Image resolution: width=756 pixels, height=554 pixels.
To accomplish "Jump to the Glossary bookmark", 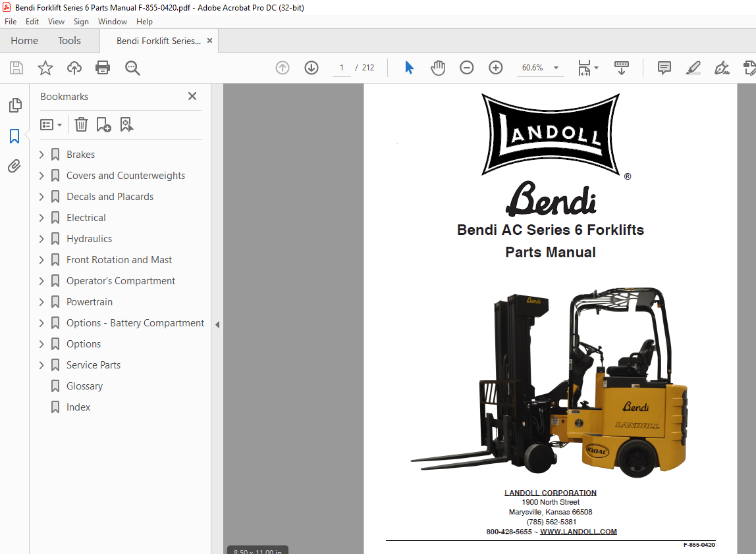I will [x=84, y=386].
